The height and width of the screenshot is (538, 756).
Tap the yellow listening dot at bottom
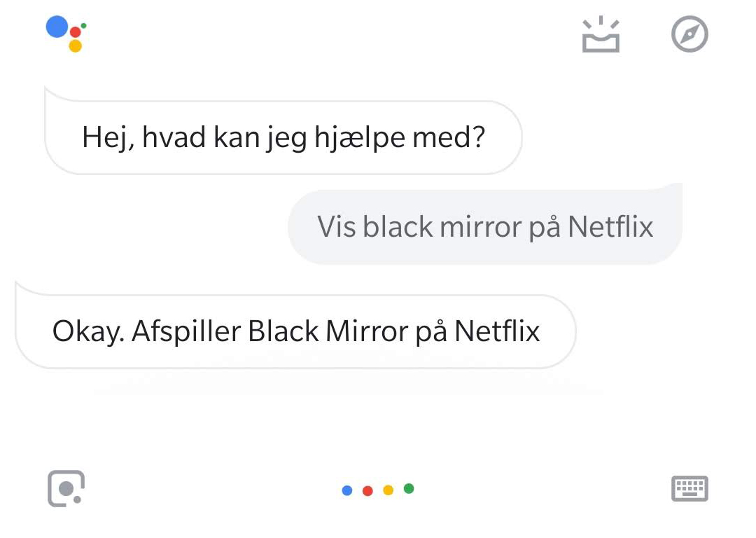tap(388, 490)
